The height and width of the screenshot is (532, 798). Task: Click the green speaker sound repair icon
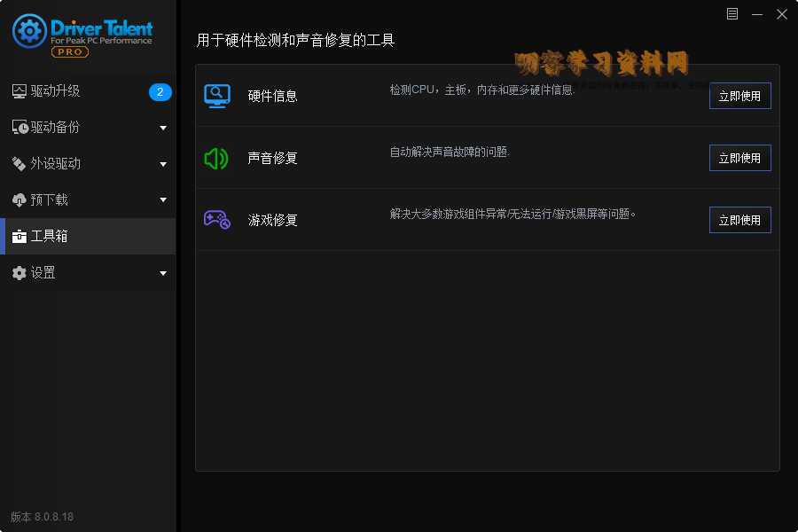click(216, 158)
